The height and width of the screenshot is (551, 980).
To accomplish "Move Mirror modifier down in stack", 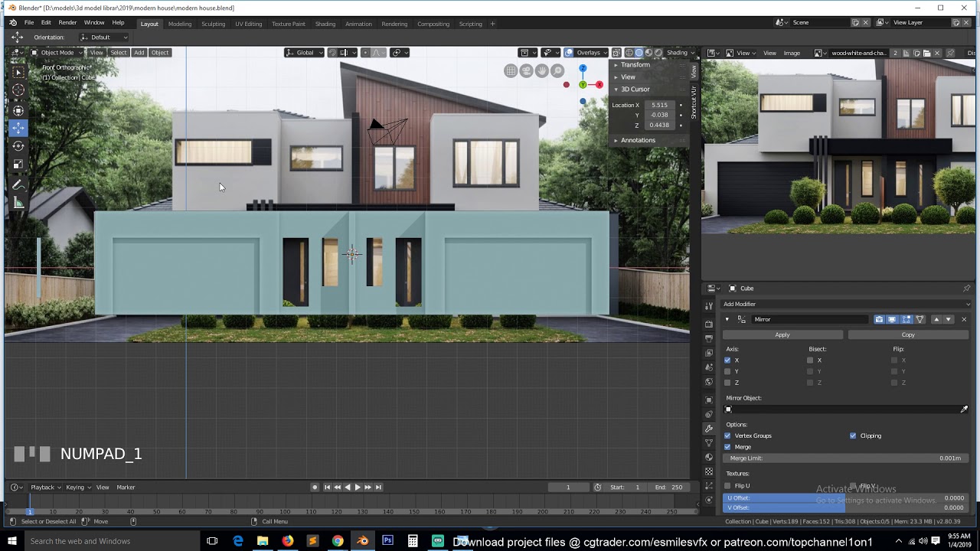I will [948, 319].
